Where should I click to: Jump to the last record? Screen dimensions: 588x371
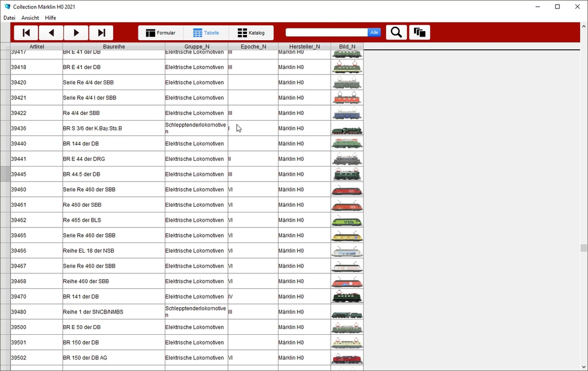101,33
